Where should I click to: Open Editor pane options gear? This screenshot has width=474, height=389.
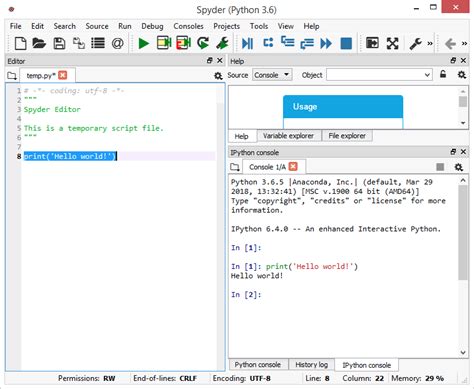point(218,76)
